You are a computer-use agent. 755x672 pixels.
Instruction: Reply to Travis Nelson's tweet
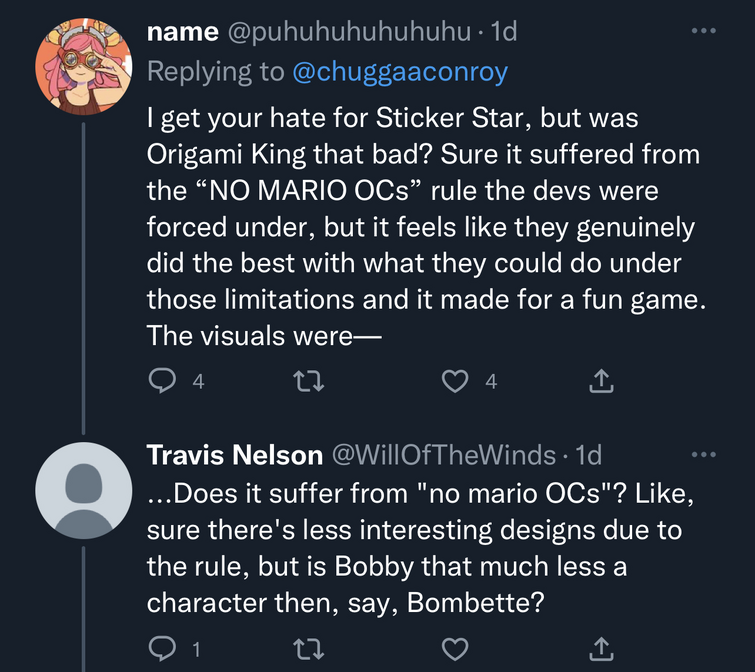(x=160, y=648)
